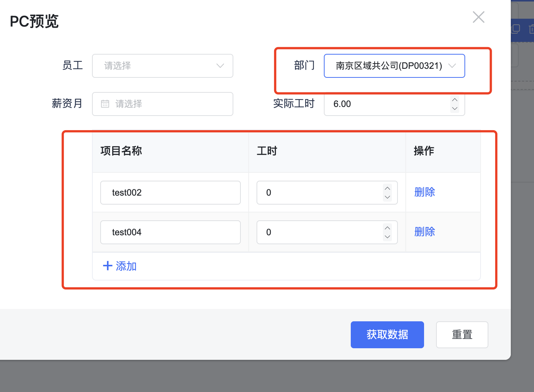
Task: Click the copy icon behind the dialog
Action: click(x=516, y=29)
